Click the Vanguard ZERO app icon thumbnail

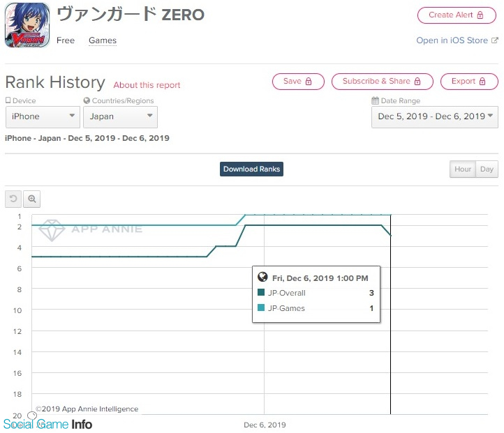click(x=27, y=25)
